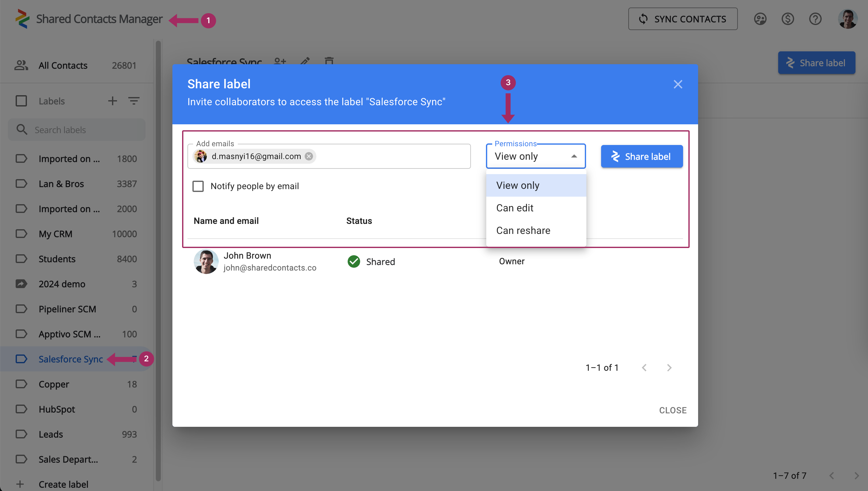The width and height of the screenshot is (868, 491).
Task: Go to previous page in background list
Action: (x=832, y=475)
